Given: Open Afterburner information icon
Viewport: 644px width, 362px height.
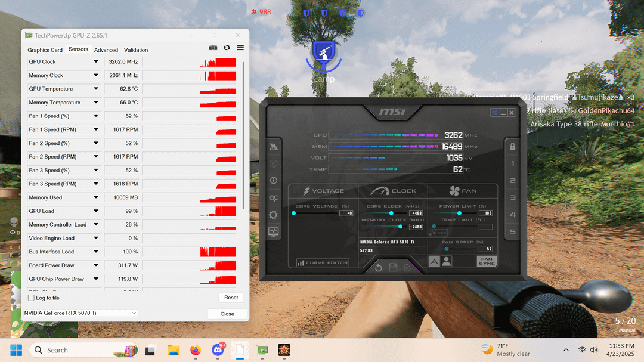Looking at the screenshot, I should pyautogui.click(x=274, y=180).
